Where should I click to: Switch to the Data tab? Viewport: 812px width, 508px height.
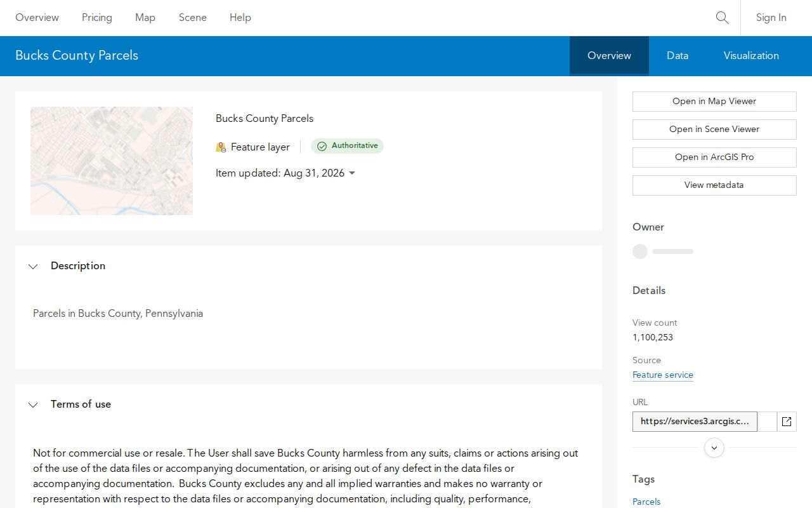[x=678, y=56]
